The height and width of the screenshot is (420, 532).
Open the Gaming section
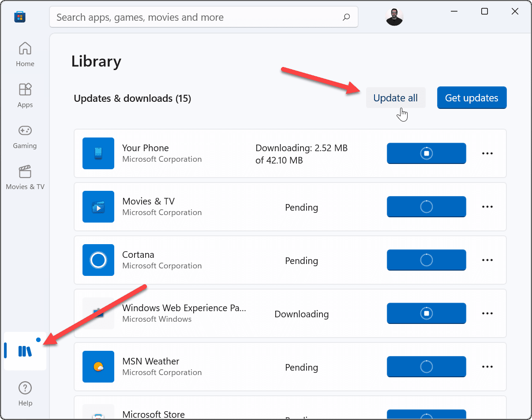(25, 136)
